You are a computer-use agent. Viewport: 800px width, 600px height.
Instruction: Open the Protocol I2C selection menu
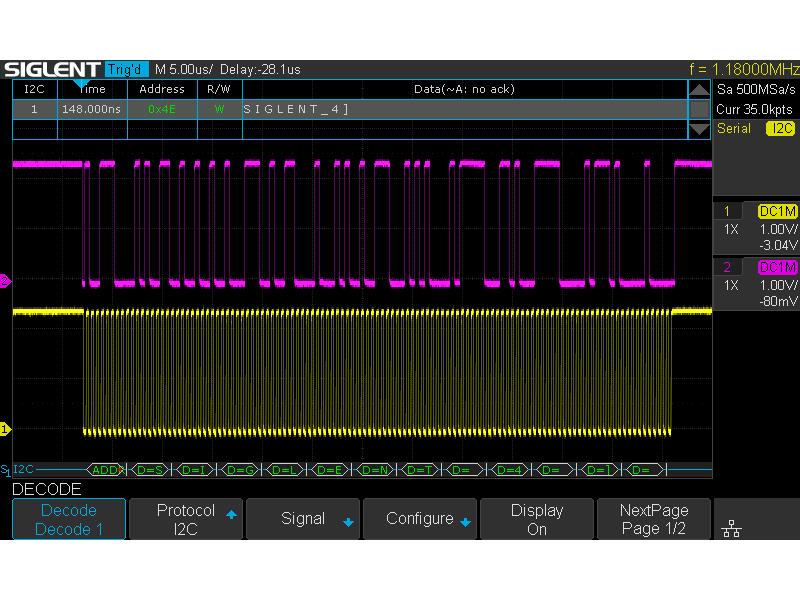pos(186,519)
